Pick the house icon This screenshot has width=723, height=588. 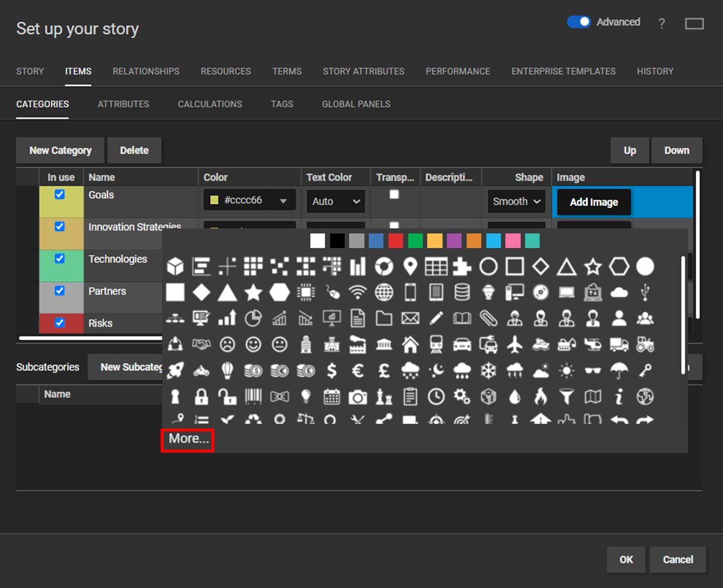(x=411, y=345)
